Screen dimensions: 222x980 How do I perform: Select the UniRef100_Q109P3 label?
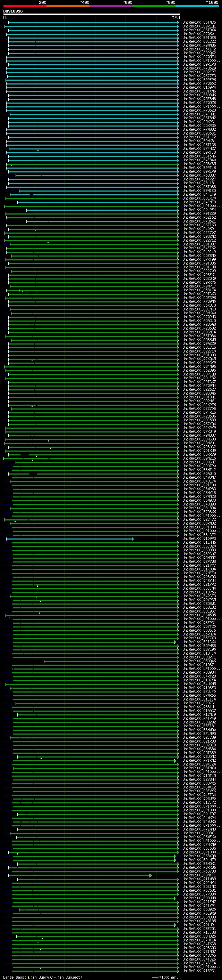pos(199,539)
